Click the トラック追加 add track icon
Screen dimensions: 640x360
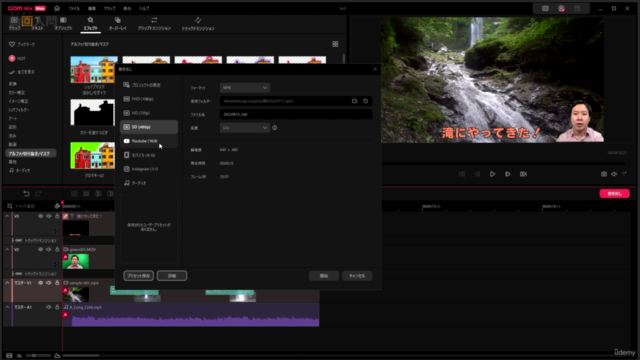coord(10,206)
